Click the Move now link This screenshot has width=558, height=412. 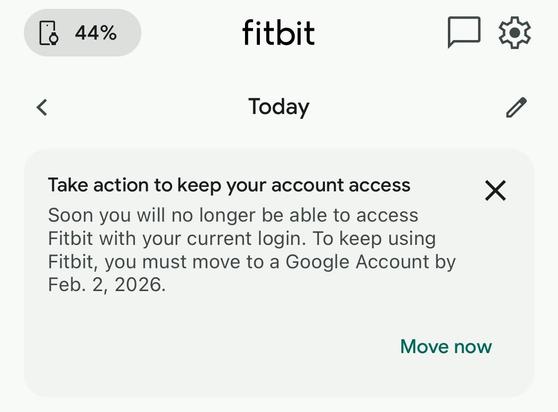click(x=446, y=346)
